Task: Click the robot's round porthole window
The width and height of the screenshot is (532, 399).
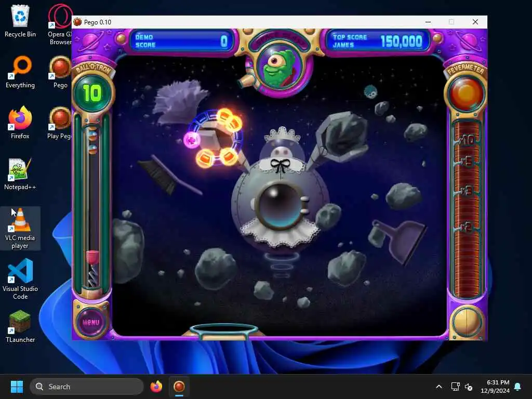Action: click(x=280, y=206)
